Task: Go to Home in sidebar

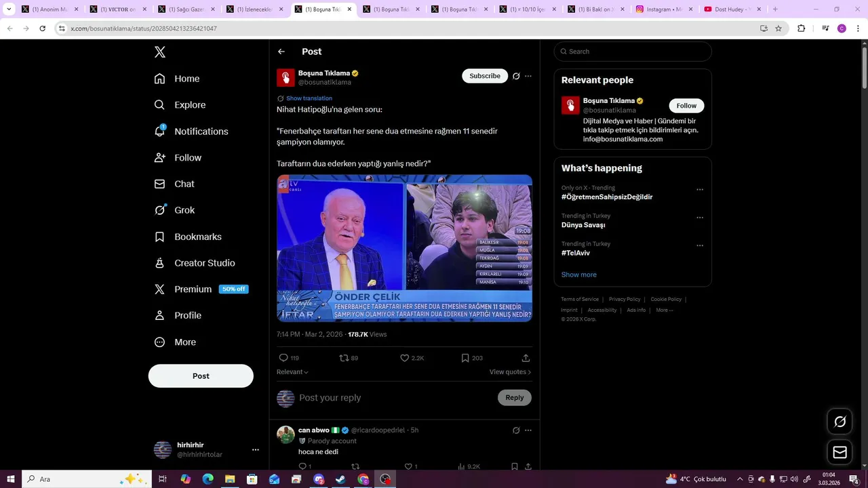Action: coord(177,79)
